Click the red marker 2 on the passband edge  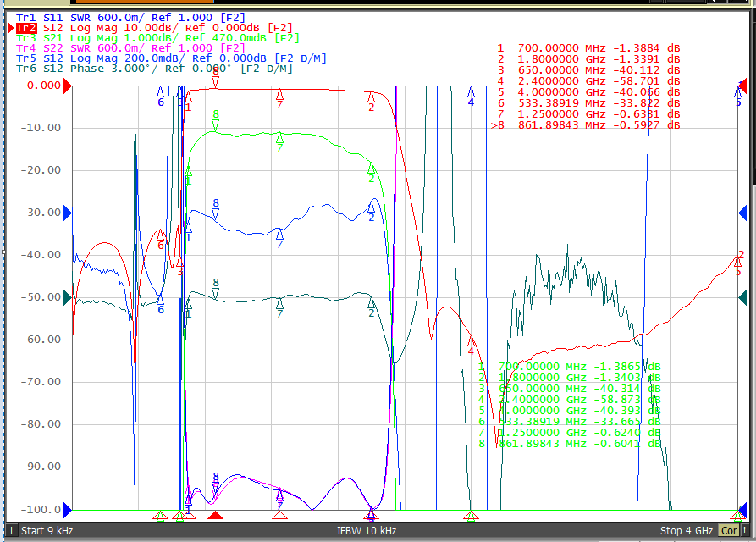(x=372, y=102)
